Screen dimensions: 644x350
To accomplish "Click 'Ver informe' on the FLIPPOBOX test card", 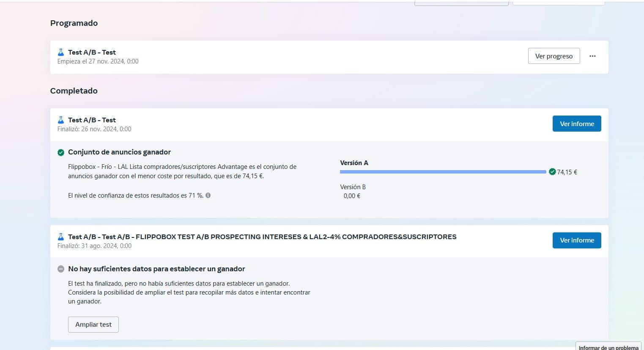I will [576, 240].
